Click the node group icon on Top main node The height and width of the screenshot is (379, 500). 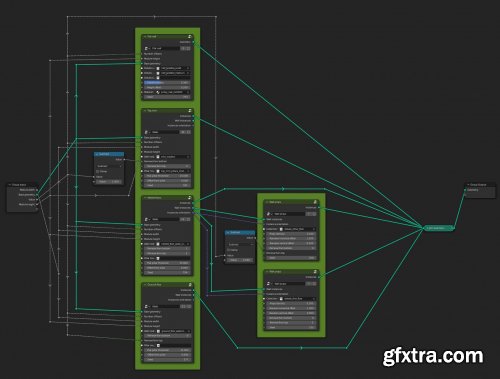[x=190, y=110]
